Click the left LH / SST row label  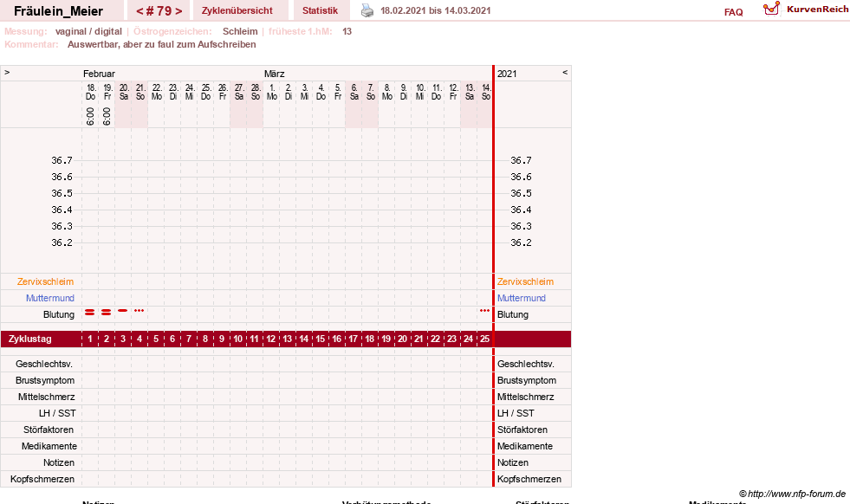point(57,413)
